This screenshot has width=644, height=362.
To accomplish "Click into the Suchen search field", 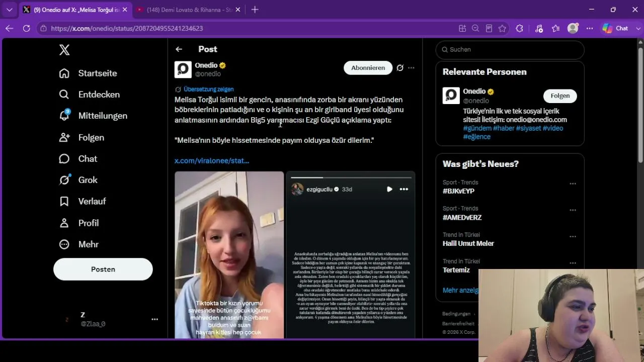I will (510, 49).
